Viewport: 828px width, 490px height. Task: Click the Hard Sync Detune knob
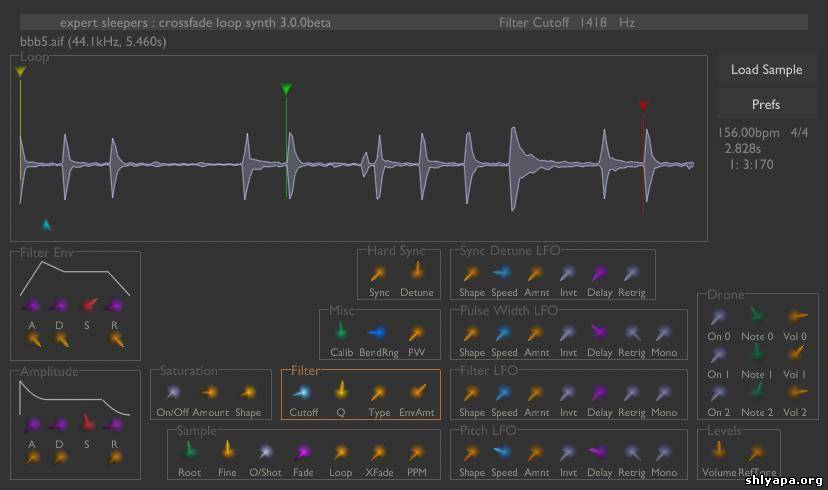pyautogui.click(x=416, y=272)
